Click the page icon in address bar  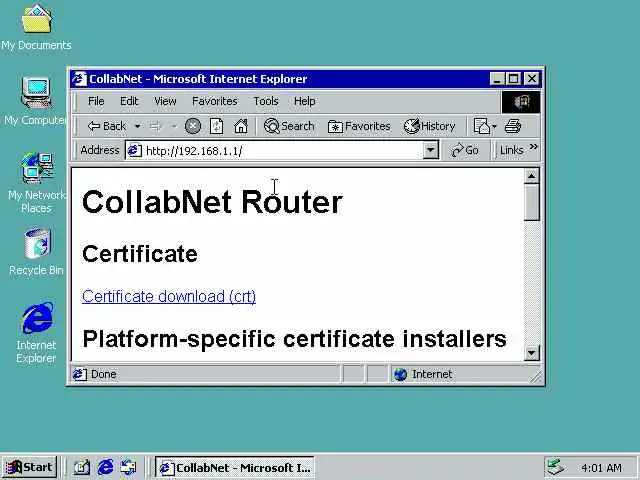[x=134, y=151]
